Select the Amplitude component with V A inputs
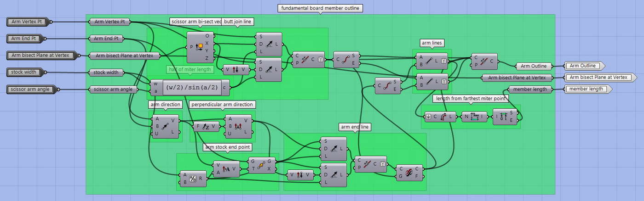The image size is (644, 201). pyautogui.click(x=226, y=169)
